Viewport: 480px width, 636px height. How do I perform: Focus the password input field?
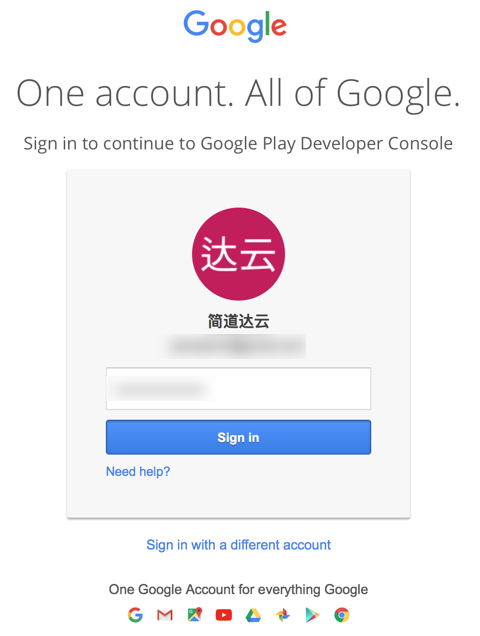(x=238, y=389)
